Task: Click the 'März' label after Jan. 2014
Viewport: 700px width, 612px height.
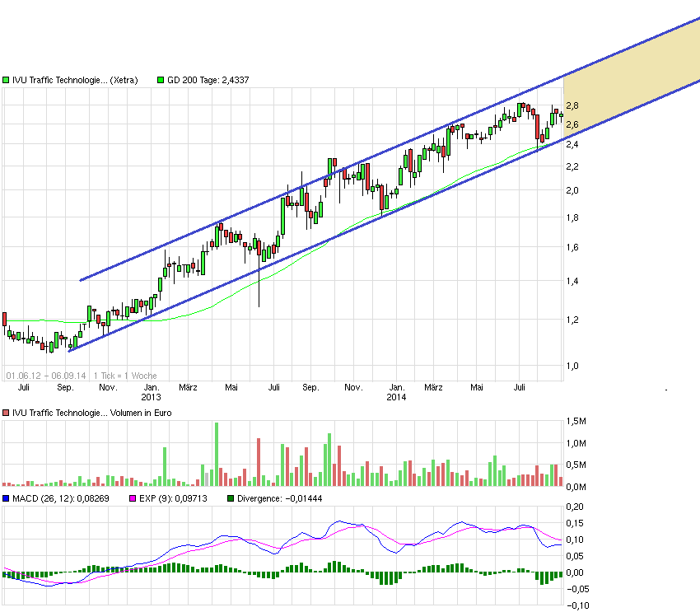Action: click(x=433, y=387)
